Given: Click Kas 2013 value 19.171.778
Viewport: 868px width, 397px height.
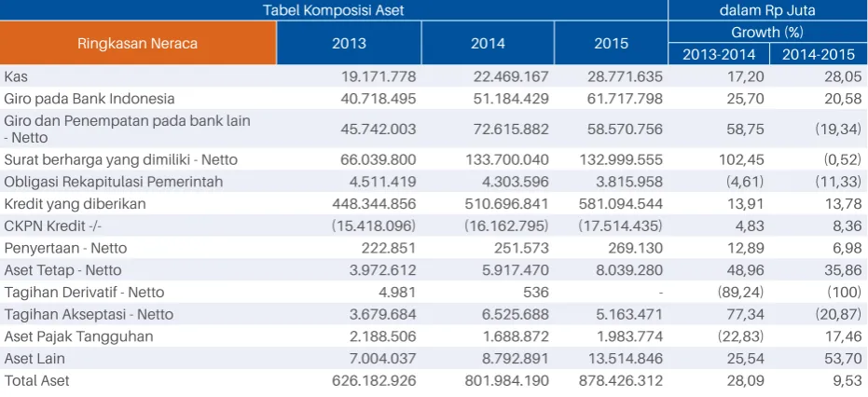Looking at the screenshot, I should point(379,76).
